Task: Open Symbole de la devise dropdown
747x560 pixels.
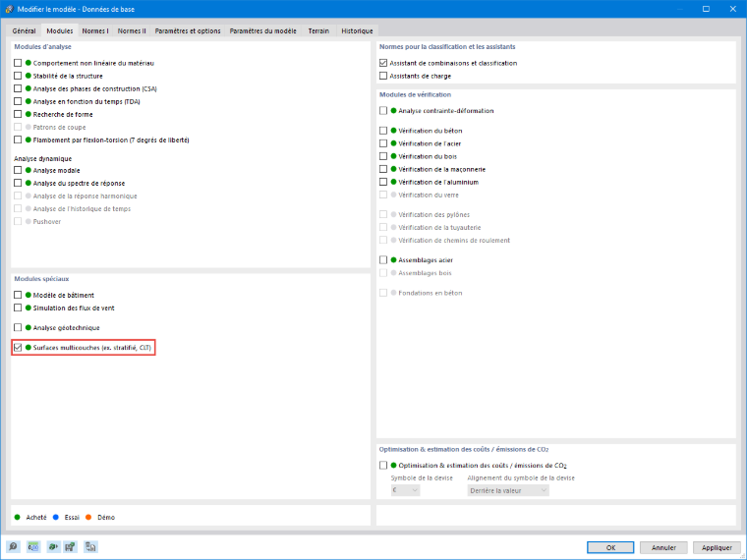Action: point(405,490)
